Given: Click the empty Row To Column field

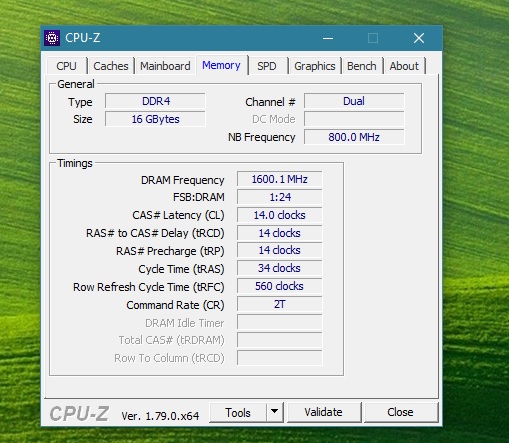Looking at the screenshot, I should tap(280, 358).
